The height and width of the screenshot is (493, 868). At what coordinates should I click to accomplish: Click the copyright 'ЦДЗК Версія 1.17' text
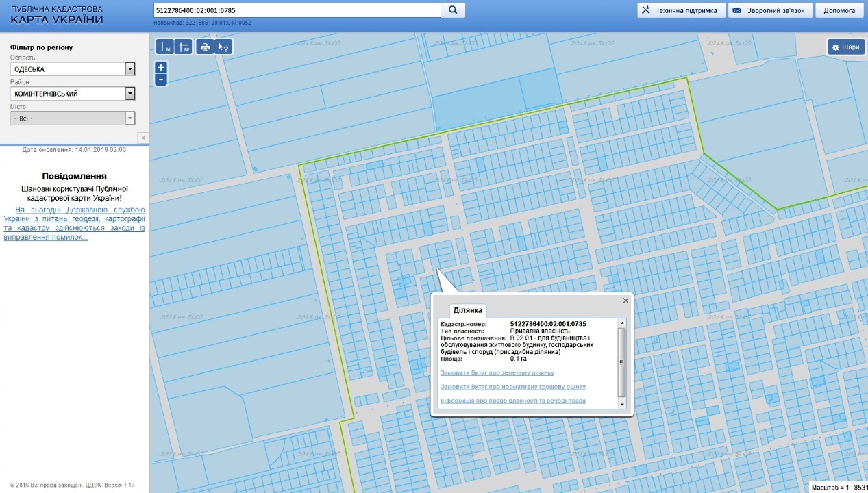pyautogui.click(x=110, y=485)
